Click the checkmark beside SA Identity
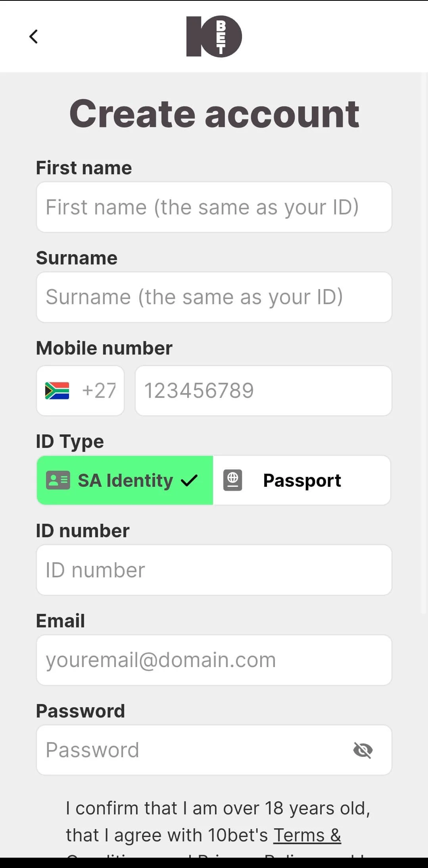 (189, 481)
